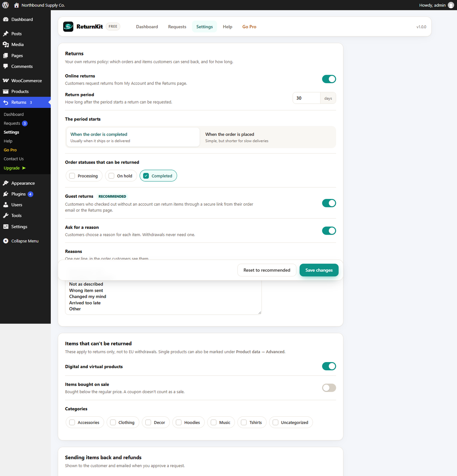Select 'When the order is placed' option
457x476 pixels.
pyautogui.click(x=268, y=137)
